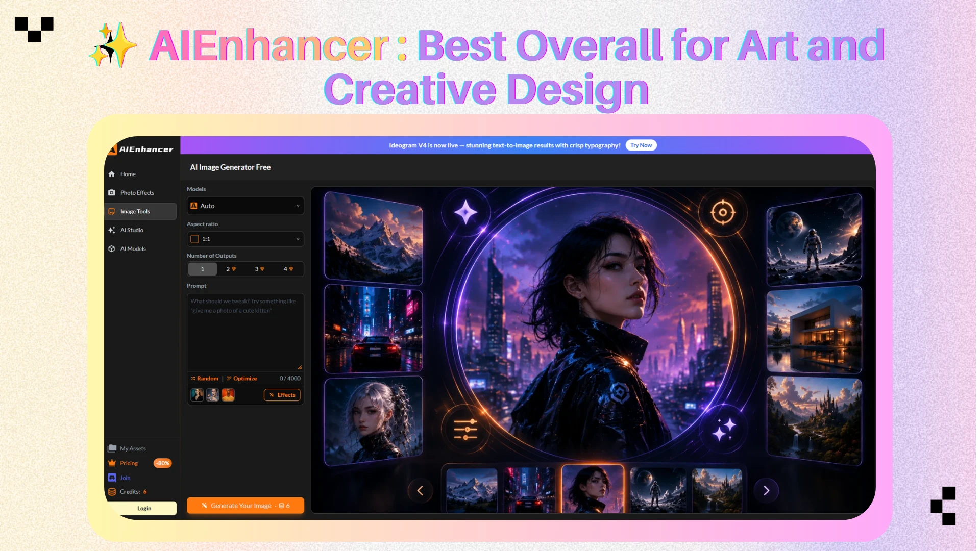980x551 pixels.
Task: Open the Join link
Action: (125, 478)
